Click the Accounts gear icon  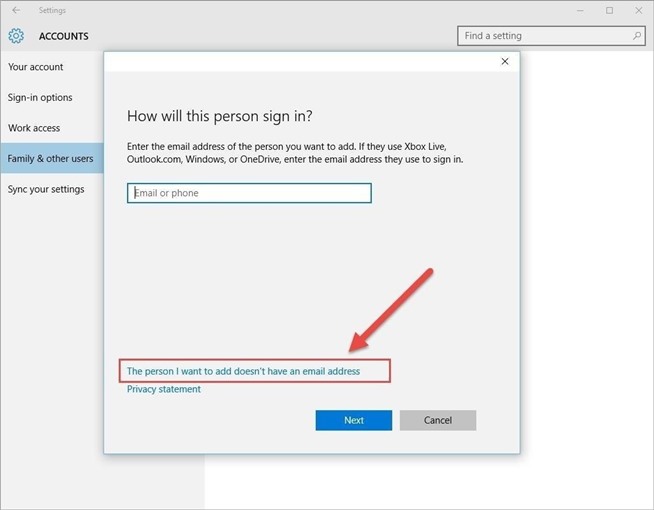[x=16, y=36]
